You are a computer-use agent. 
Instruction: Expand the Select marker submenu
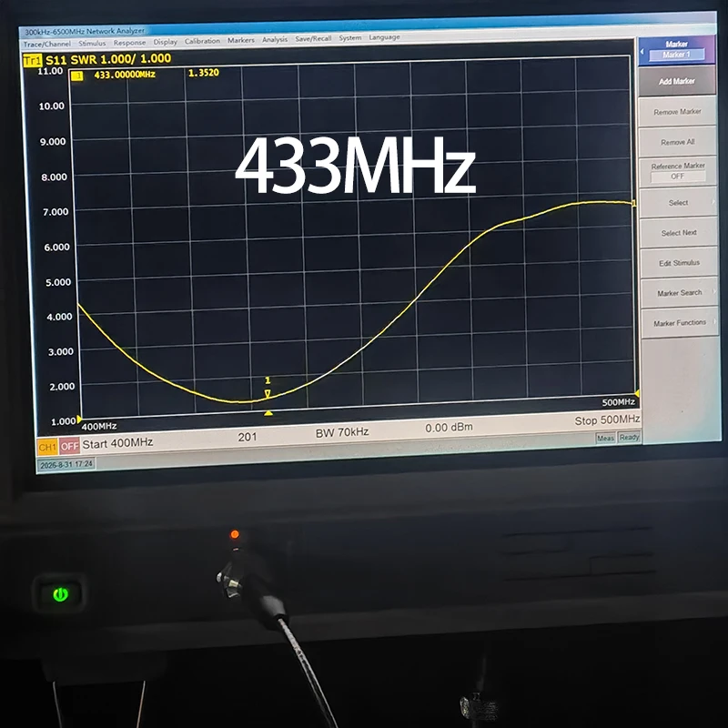pyautogui.click(x=678, y=202)
